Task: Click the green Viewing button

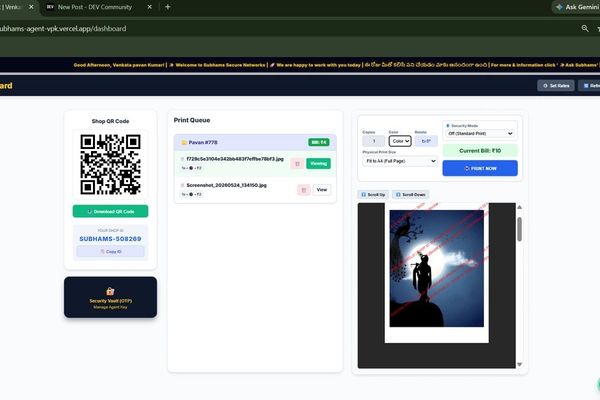Action: click(318, 163)
